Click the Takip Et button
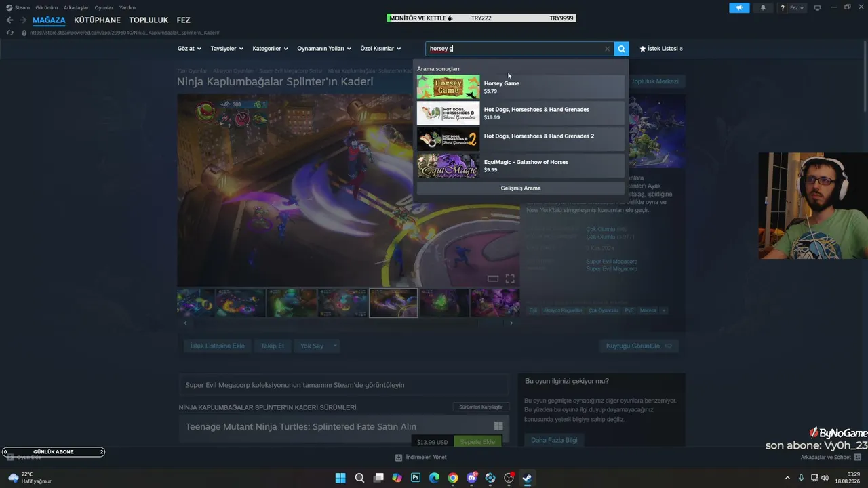 (273, 346)
